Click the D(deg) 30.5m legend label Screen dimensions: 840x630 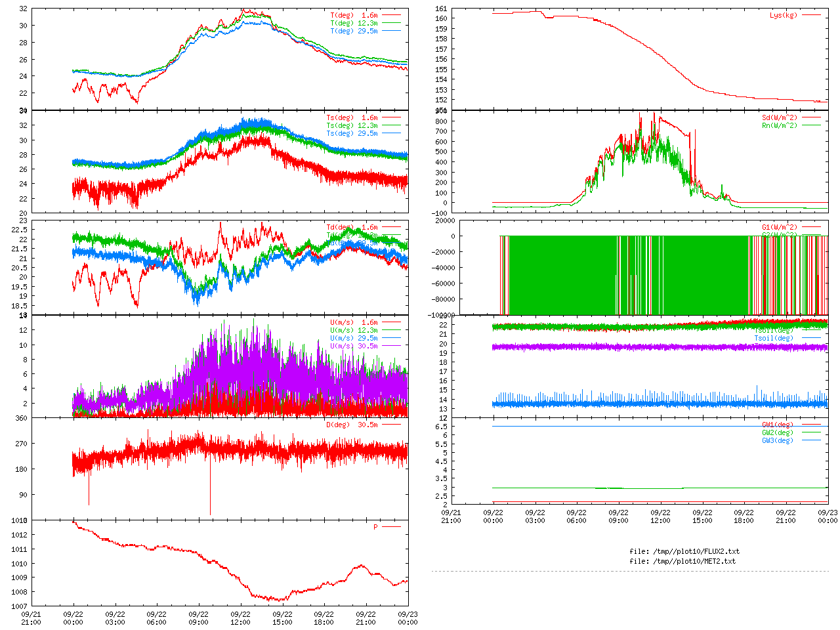click(x=352, y=425)
